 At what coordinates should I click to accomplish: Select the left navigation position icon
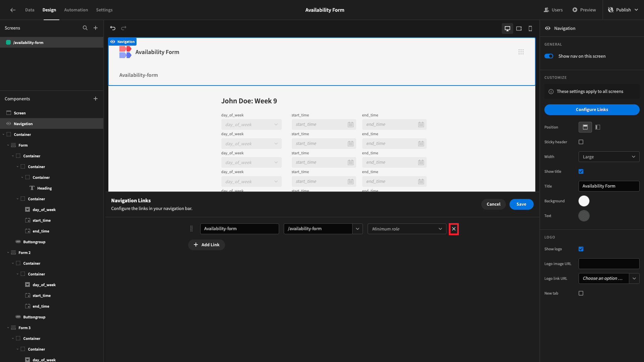[598, 127]
